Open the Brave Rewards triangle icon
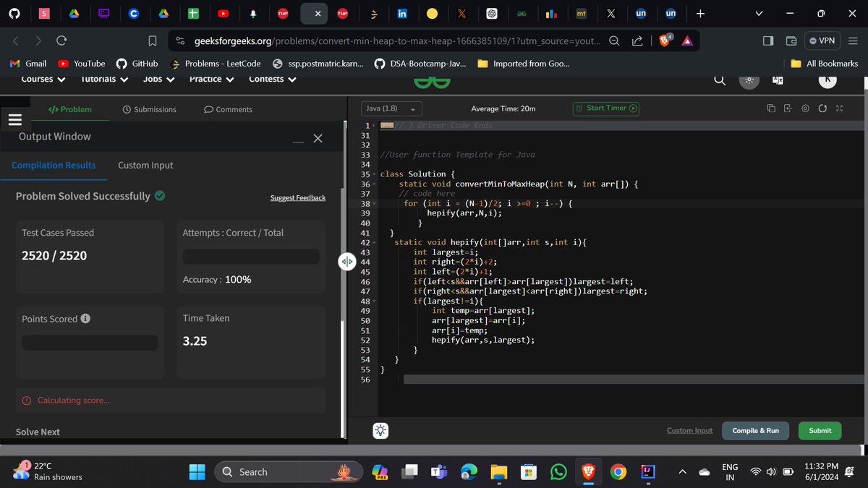This screenshot has height=488, width=868. pos(687,41)
